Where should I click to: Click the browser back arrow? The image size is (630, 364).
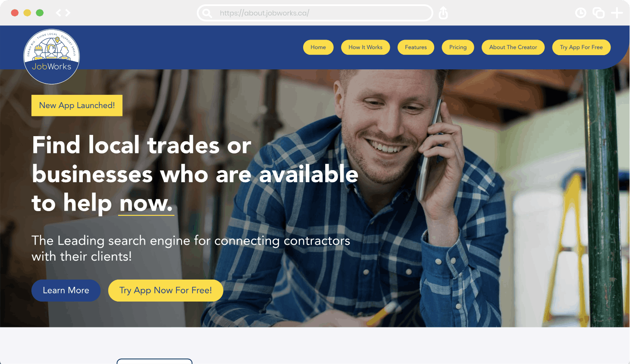coord(59,13)
